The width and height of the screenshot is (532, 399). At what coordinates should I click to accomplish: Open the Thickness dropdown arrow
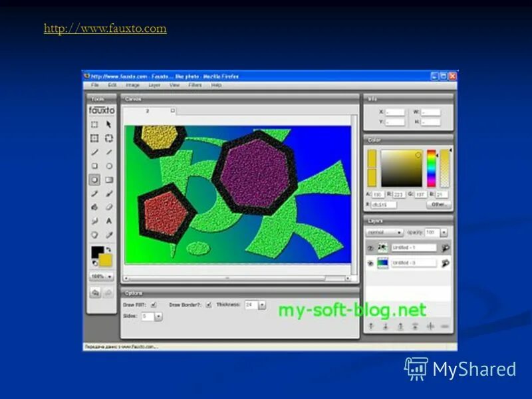pos(262,305)
